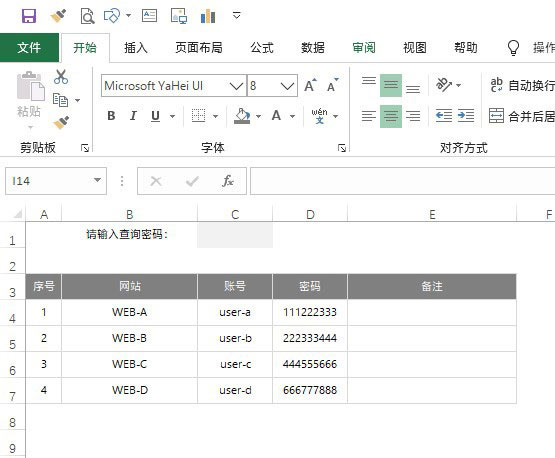Viewport: 555px width, 458px height.
Task: Click Wrap Text (自动换行) button
Action: point(522,85)
